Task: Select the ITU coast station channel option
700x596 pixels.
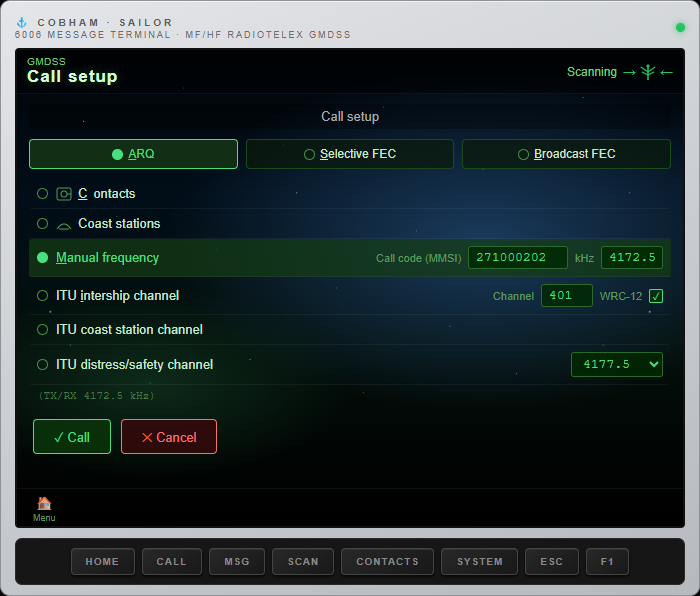Action: [42, 329]
